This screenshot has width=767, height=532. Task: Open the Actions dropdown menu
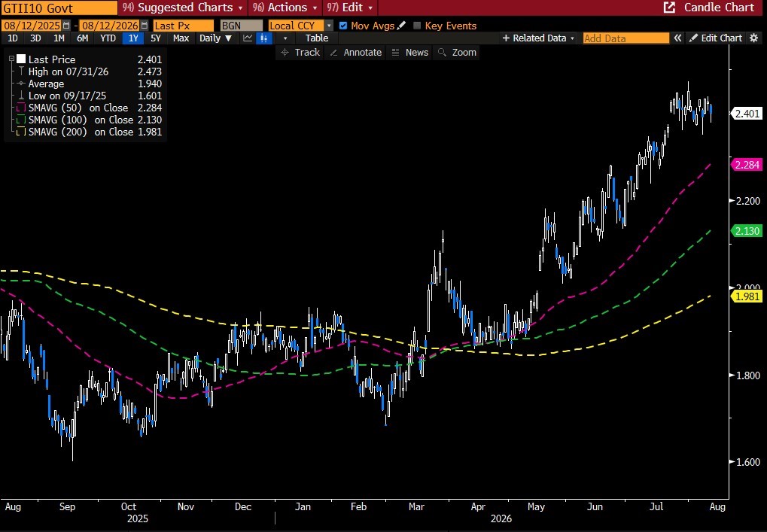(285, 8)
